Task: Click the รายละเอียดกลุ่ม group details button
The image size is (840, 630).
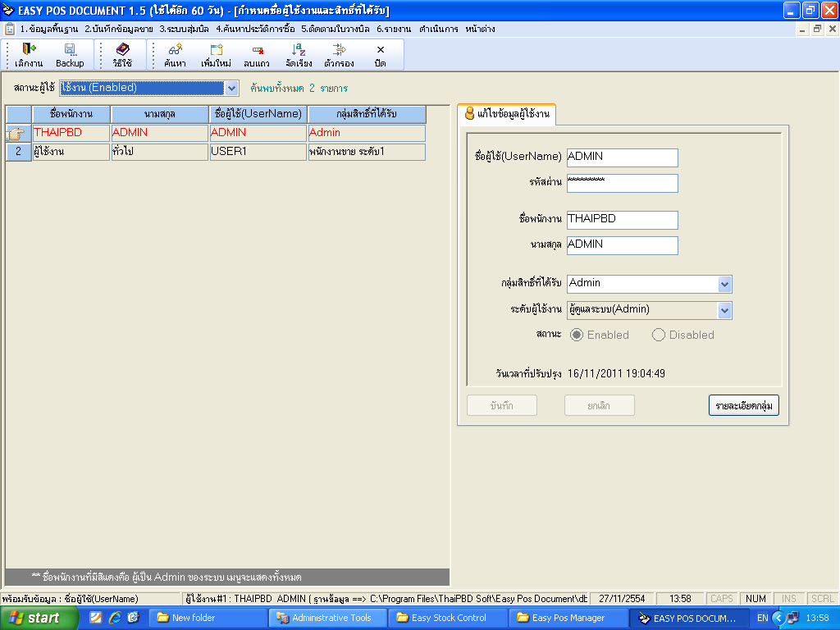Action: (743, 405)
